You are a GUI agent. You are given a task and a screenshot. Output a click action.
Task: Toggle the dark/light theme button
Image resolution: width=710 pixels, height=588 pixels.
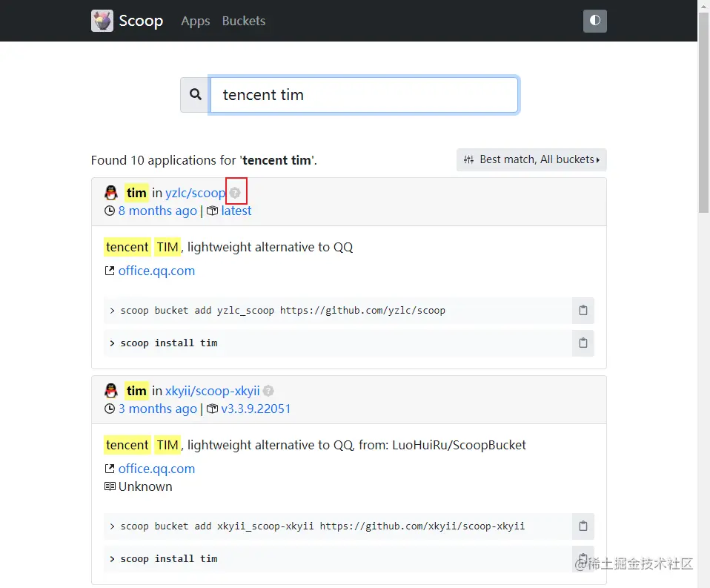tap(594, 21)
